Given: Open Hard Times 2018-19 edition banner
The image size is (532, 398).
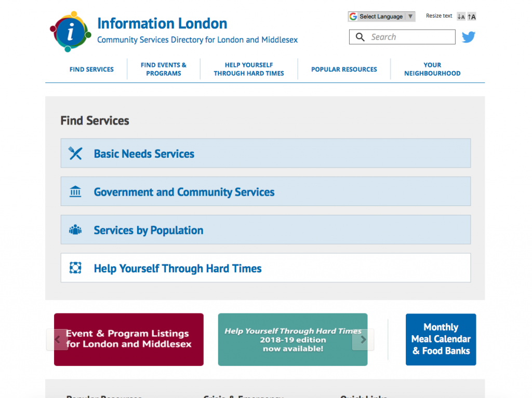Looking at the screenshot, I should [x=292, y=339].
